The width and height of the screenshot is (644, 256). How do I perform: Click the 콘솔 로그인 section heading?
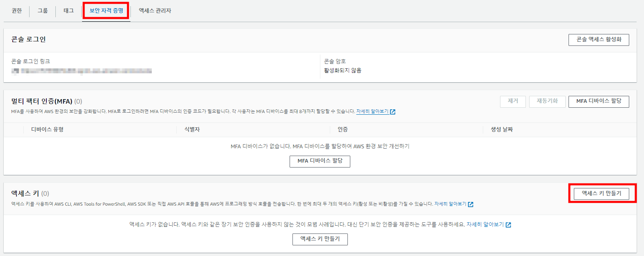click(28, 39)
